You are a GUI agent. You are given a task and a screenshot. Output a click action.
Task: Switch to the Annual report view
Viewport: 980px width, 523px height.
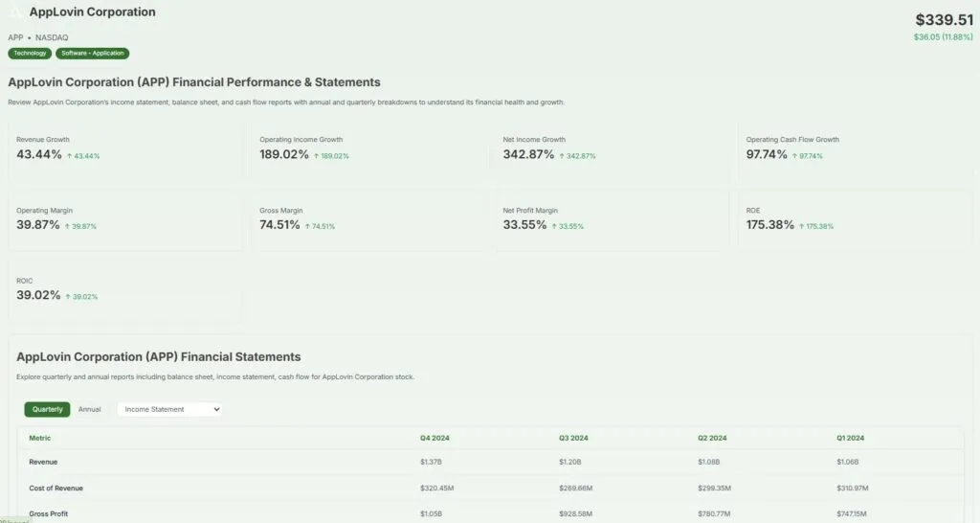tap(90, 409)
